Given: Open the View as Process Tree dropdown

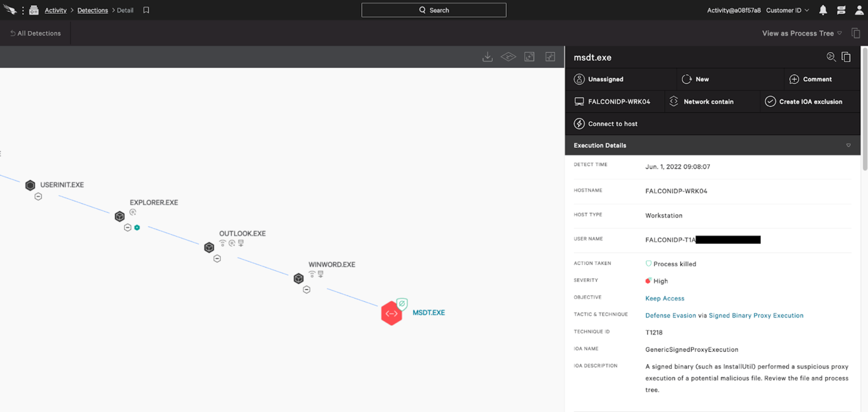Looking at the screenshot, I should (x=801, y=33).
